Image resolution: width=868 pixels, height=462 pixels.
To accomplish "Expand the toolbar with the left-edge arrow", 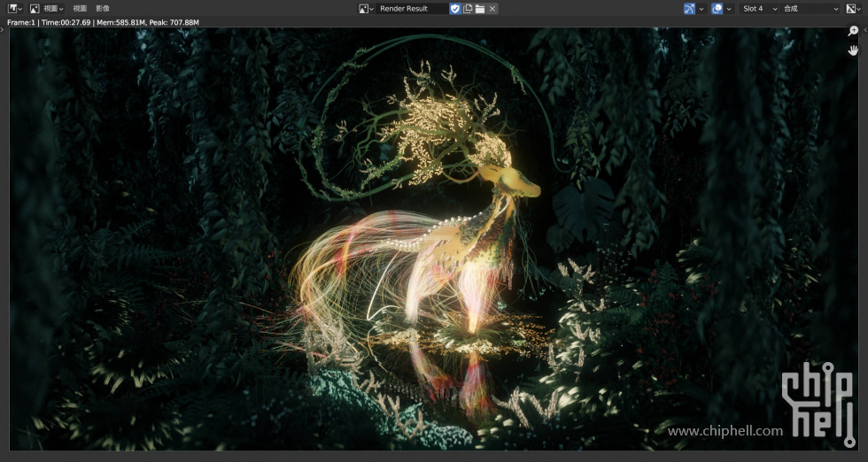I will [2, 29].
